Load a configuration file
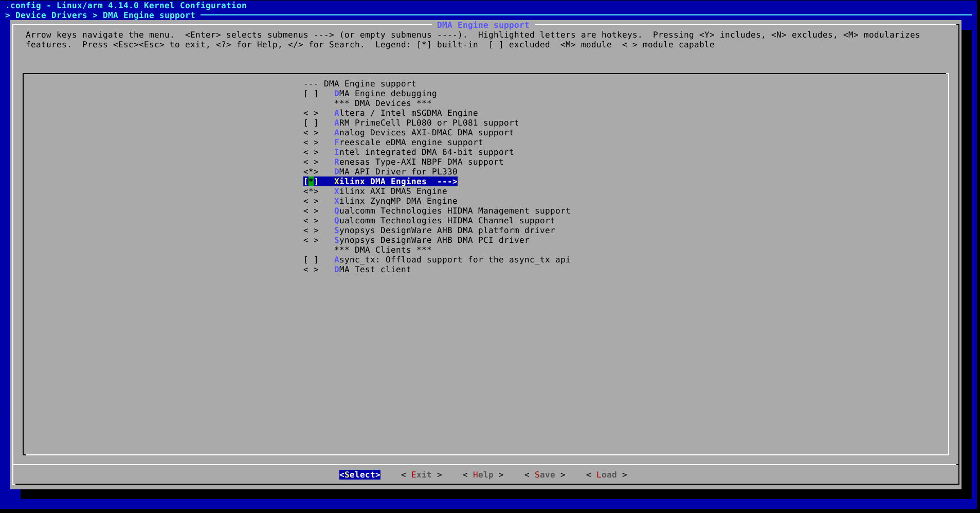 (x=606, y=474)
